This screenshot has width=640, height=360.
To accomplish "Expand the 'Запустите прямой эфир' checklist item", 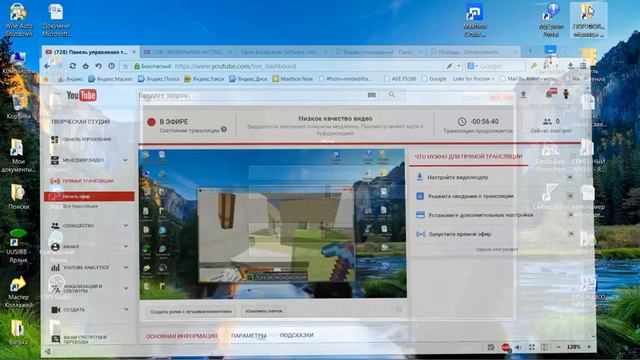I will point(571,234).
